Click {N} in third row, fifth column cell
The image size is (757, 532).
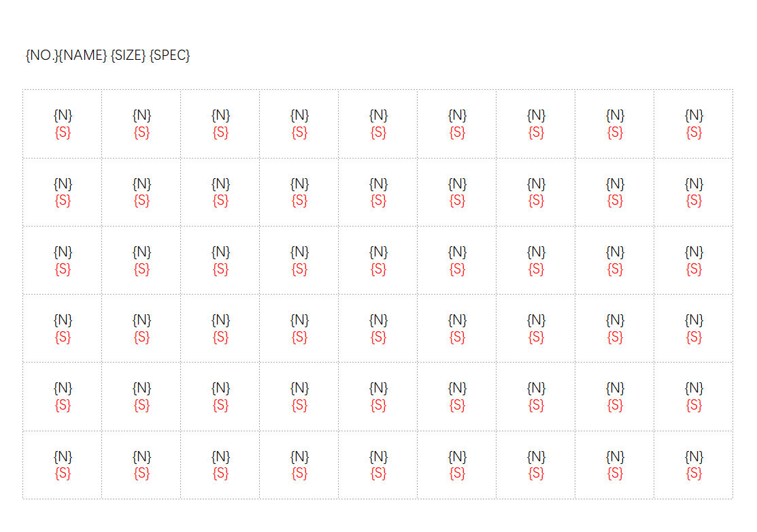click(378, 252)
